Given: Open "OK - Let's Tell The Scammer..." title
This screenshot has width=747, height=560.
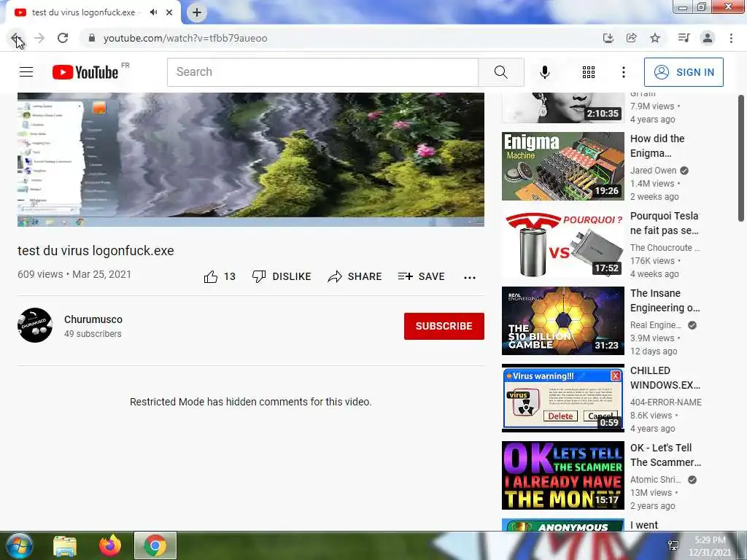Looking at the screenshot, I should point(665,455).
